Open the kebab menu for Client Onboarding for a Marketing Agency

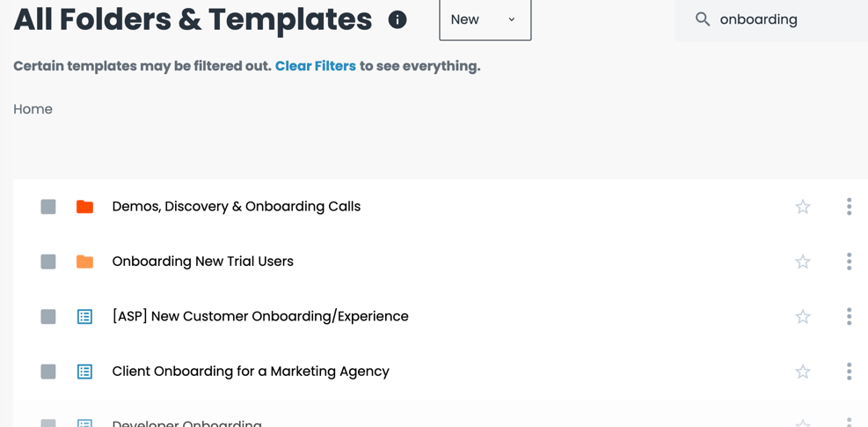[x=850, y=371]
